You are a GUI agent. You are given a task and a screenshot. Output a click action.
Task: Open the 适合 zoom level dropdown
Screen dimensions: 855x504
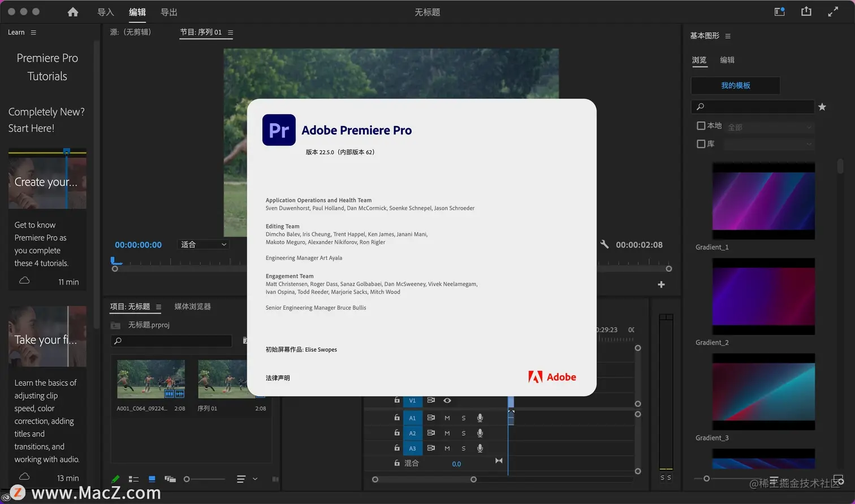(x=204, y=245)
